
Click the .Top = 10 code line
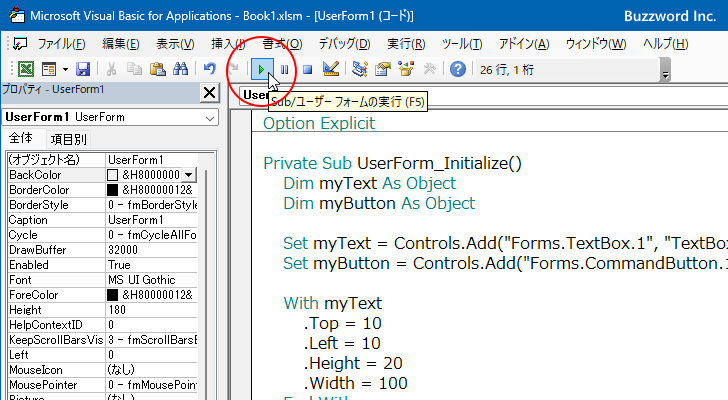pos(343,323)
